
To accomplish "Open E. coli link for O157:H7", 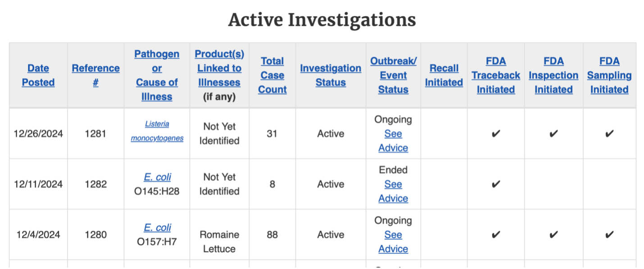I will click(157, 227).
